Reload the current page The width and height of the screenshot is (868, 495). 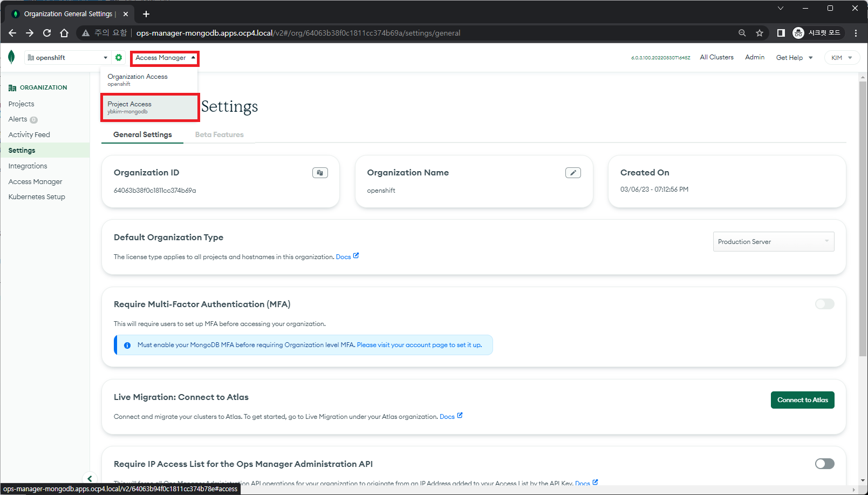point(47,33)
